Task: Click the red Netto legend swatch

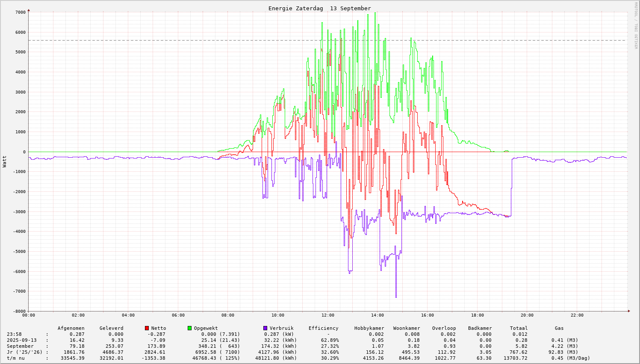Action: pos(147,328)
